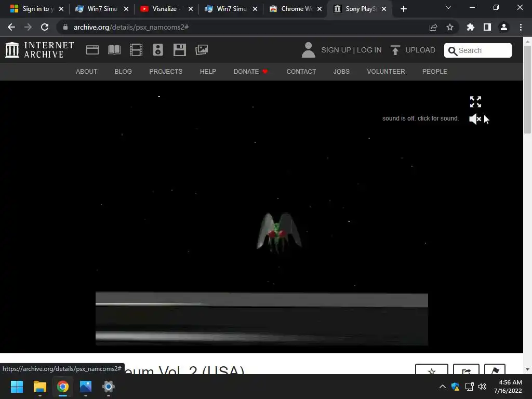The image size is (532, 399).
Task: Click the 'sound is off' message
Action: tap(420, 118)
